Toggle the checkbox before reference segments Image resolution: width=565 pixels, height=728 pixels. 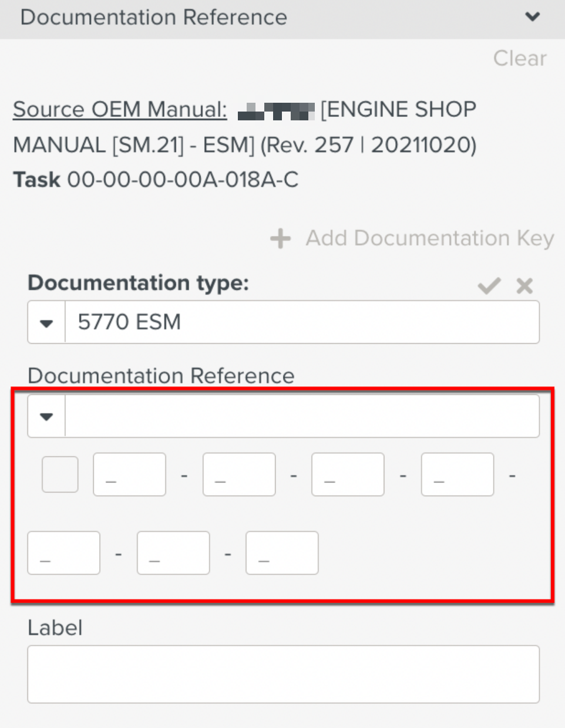60,474
